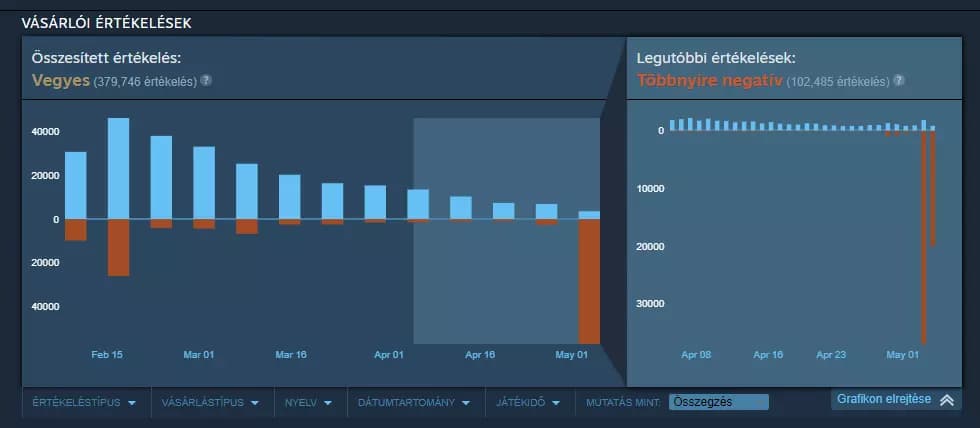Viewport: 980px width, 428px height.
Task: Click the arrow icon next to JÁTÉKIDŐ
Action: point(556,403)
